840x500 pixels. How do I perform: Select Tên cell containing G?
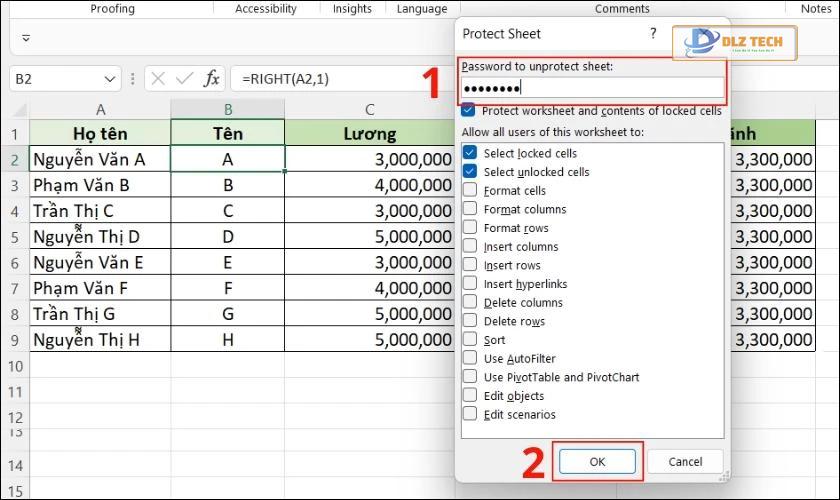tap(228, 314)
